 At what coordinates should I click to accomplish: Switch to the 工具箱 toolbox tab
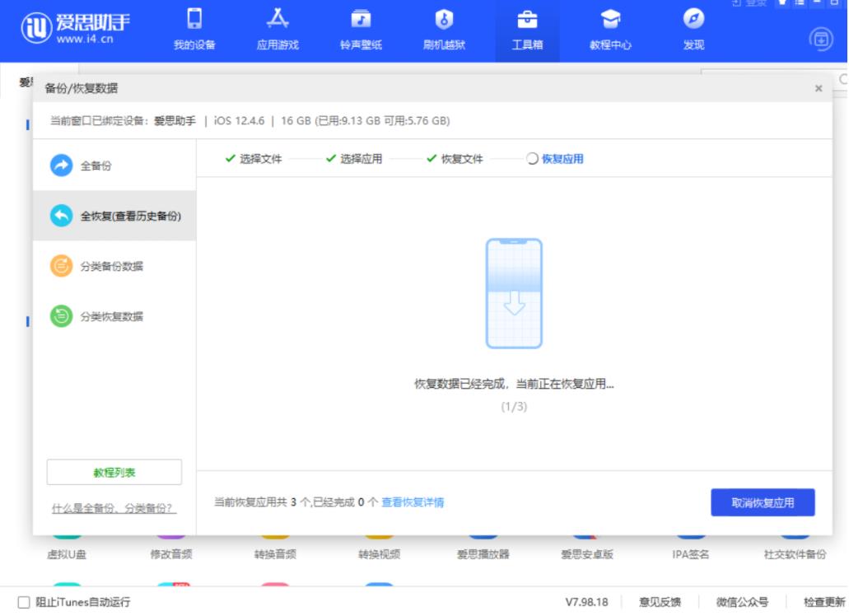coord(527,30)
